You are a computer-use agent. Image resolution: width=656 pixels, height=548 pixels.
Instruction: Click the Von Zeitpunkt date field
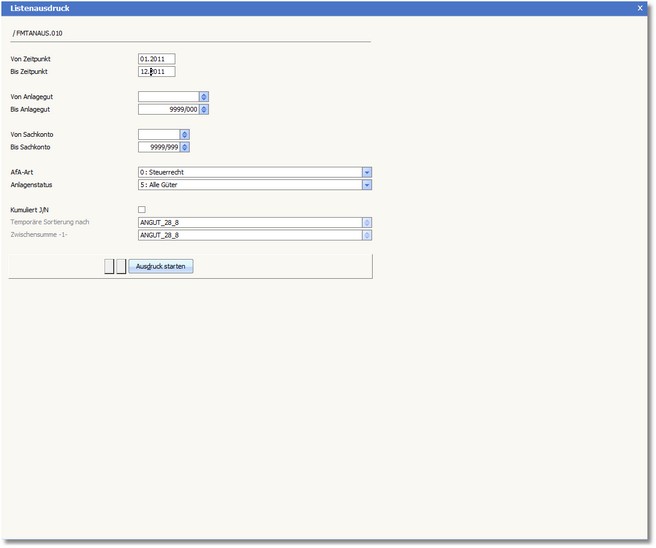click(x=157, y=59)
